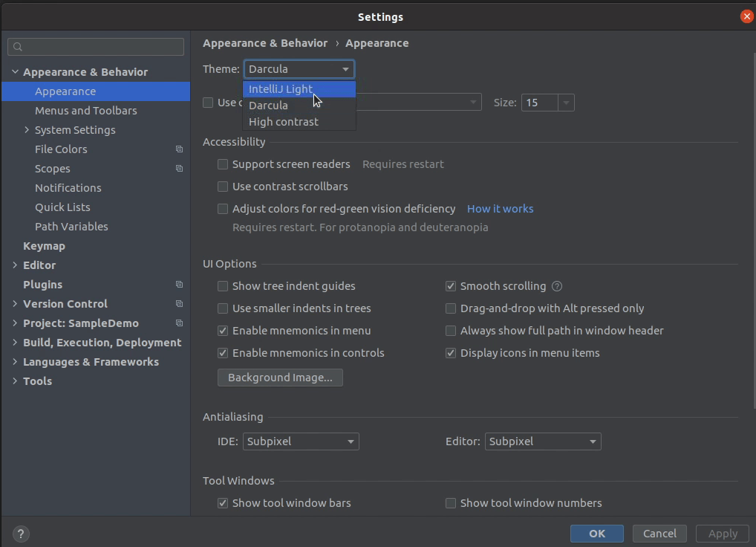Screen dimensions: 756x547
Task: Click project-level icon beside Scopes
Action: (179, 169)
